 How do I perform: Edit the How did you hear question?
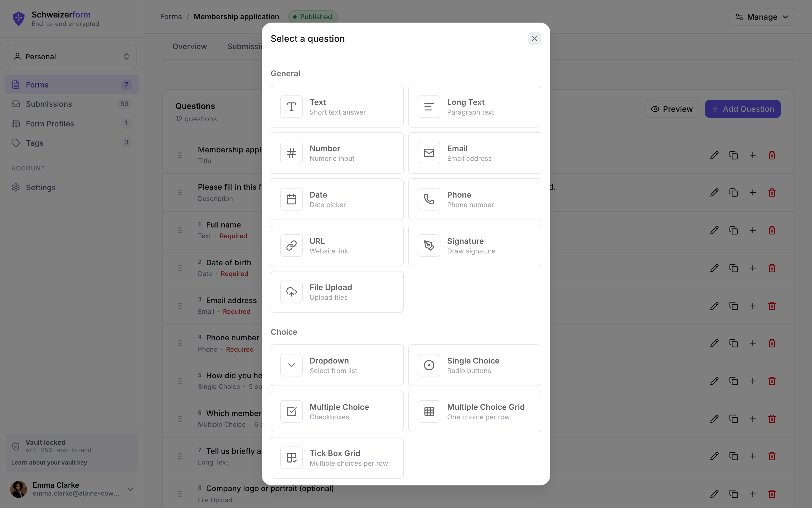714,381
